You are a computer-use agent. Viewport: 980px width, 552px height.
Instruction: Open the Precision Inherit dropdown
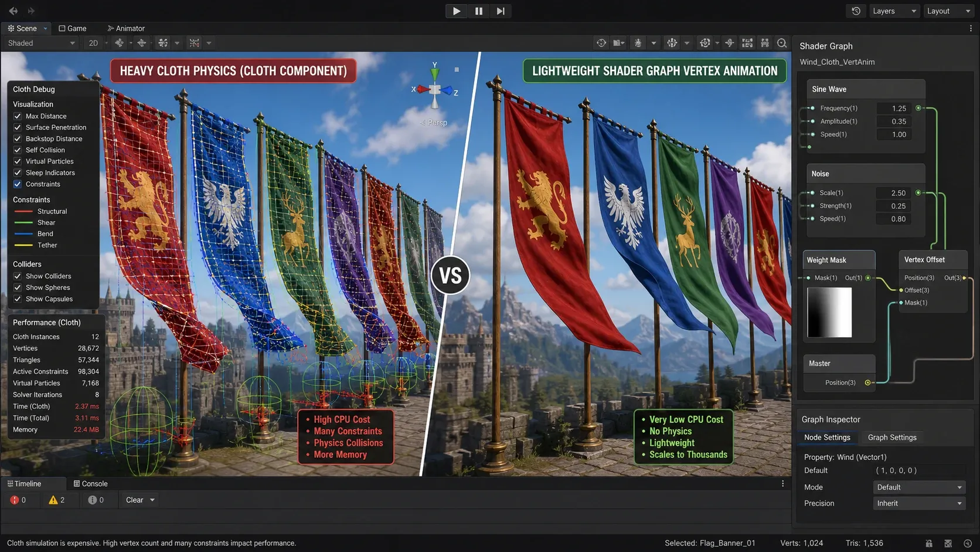tap(919, 503)
